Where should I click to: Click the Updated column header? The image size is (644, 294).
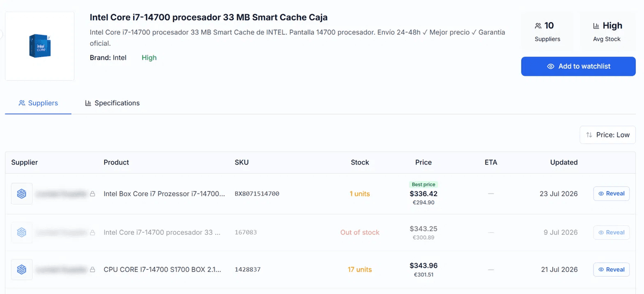click(563, 162)
